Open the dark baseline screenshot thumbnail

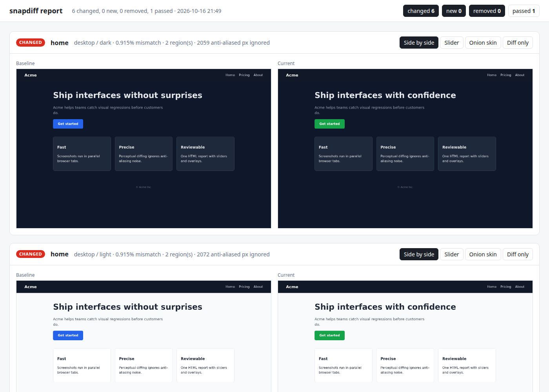[x=144, y=149]
